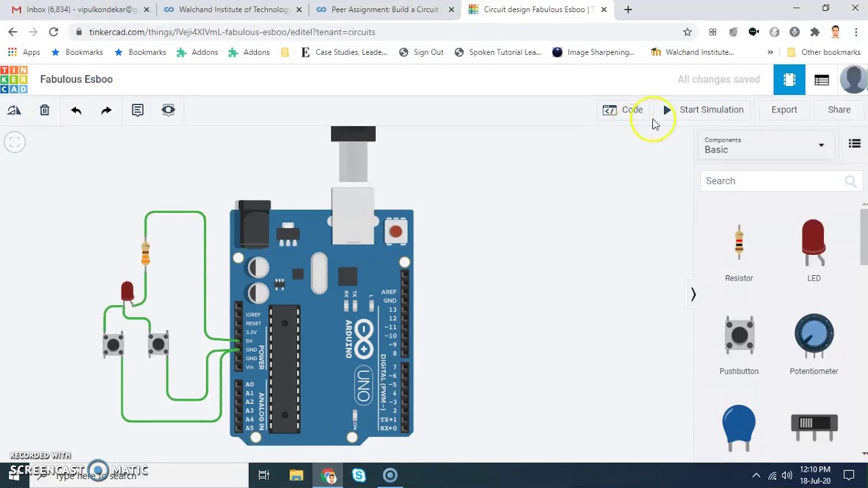Select the Pushbutton component

click(x=739, y=344)
